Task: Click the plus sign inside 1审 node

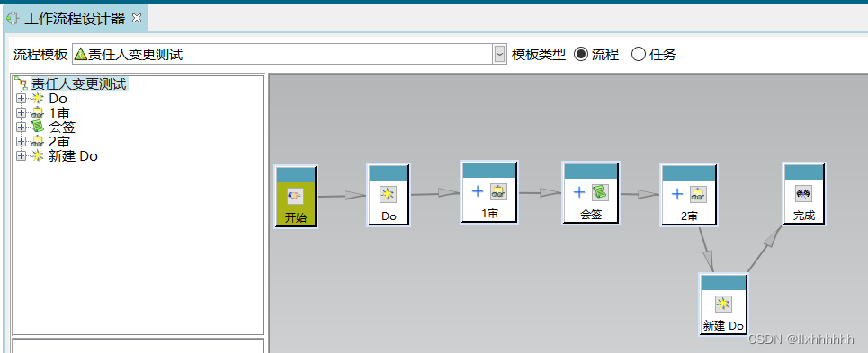Action: click(x=478, y=191)
